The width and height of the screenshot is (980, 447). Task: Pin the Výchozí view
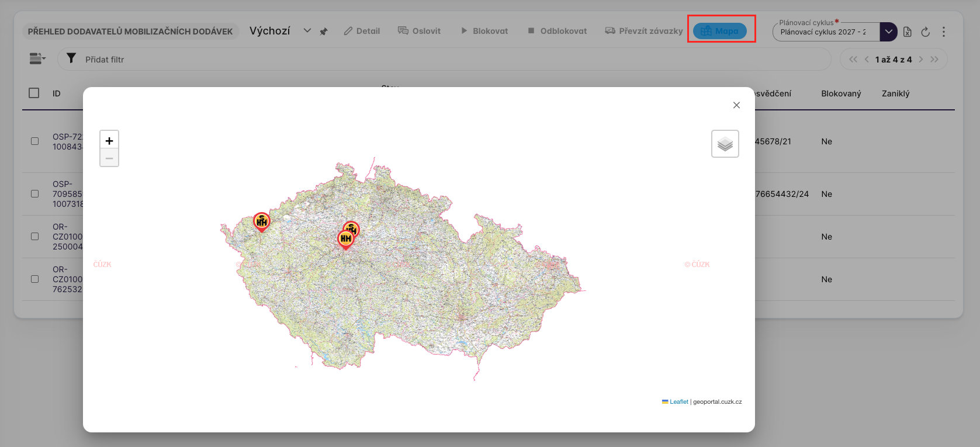(x=324, y=32)
